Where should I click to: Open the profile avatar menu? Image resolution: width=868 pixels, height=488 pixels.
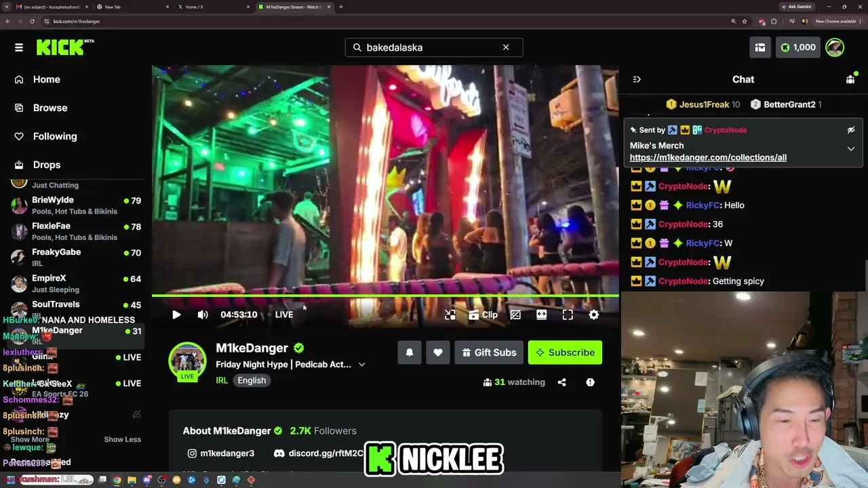coord(835,47)
